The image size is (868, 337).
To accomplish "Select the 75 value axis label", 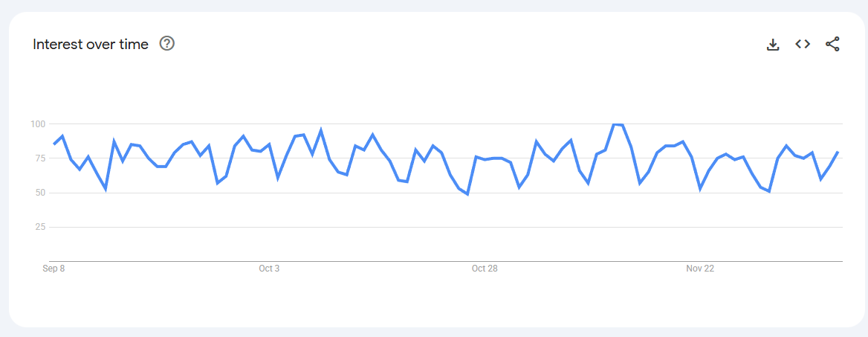I will click(x=39, y=158).
